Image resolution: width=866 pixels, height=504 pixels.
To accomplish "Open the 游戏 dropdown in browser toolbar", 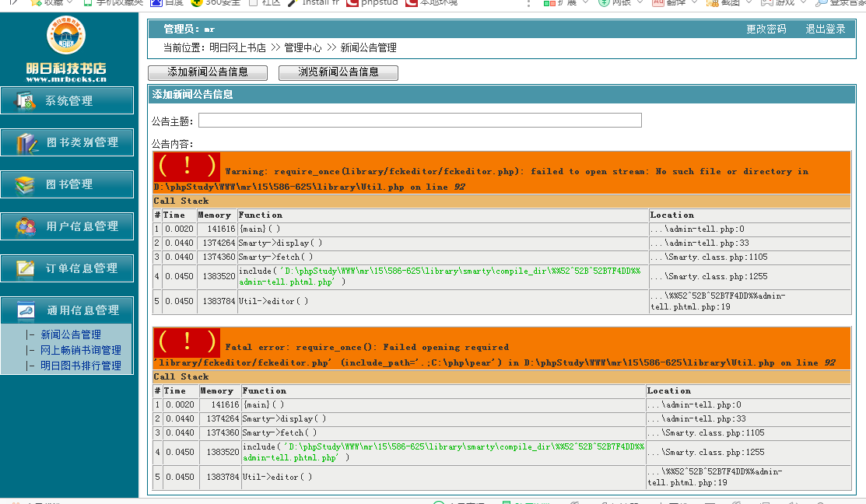I will pyautogui.click(x=784, y=3).
